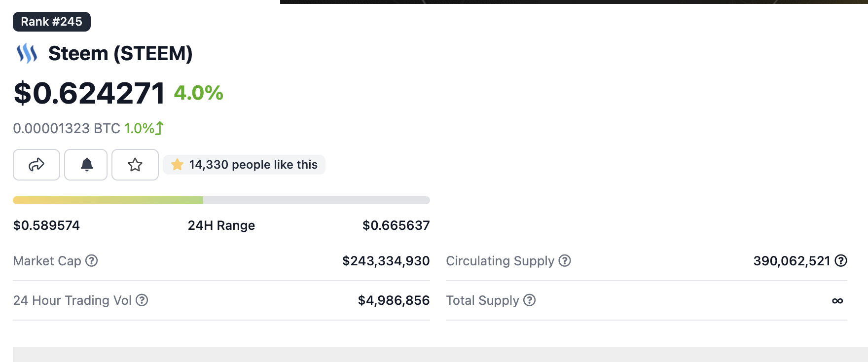Click the share arrow button
Image resolution: width=868 pixels, height=362 pixels.
[36, 165]
